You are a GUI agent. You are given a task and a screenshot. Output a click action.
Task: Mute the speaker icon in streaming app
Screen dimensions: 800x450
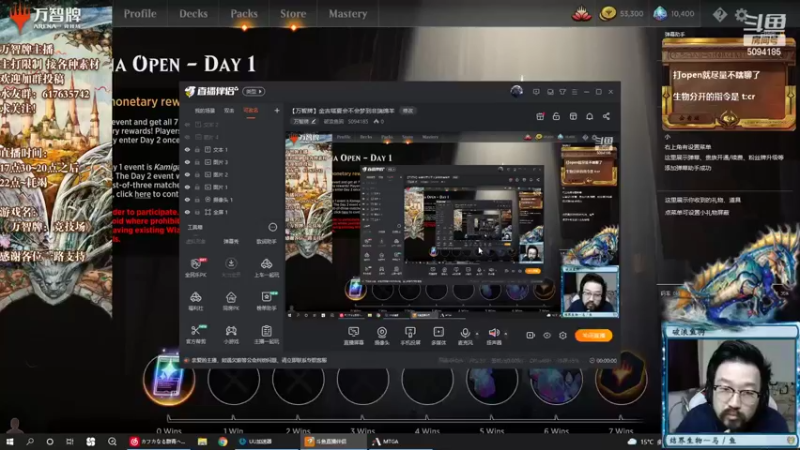click(493, 333)
